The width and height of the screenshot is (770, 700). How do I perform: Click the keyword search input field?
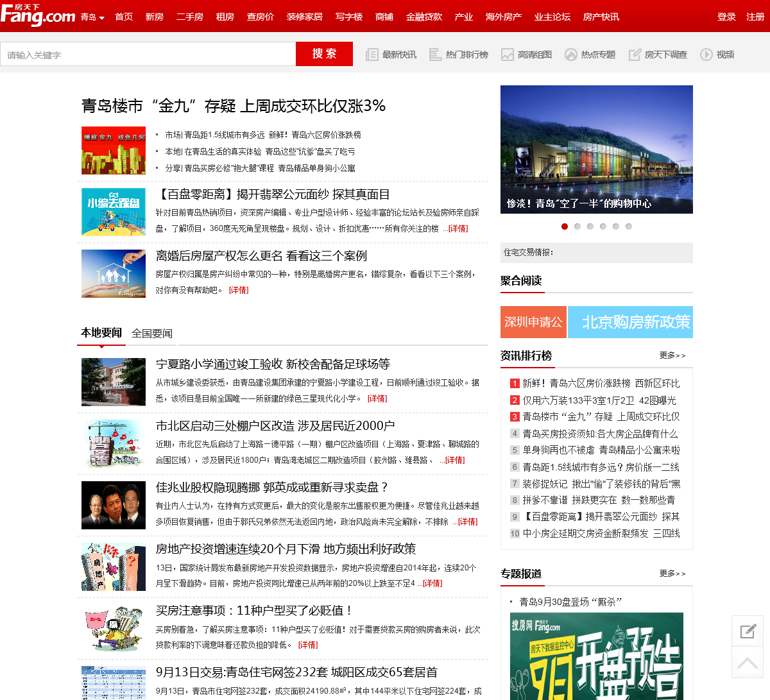(x=148, y=55)
